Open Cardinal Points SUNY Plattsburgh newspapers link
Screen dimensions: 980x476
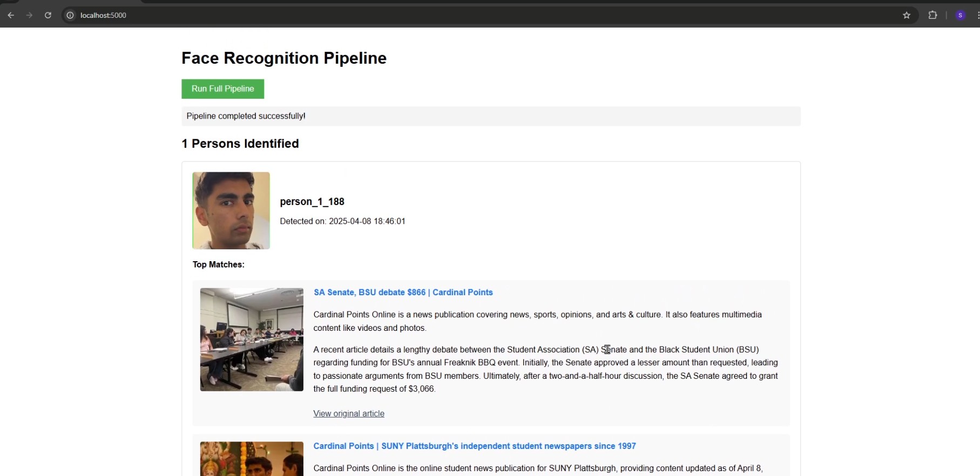pyautogui.click(x=475, y=446)
